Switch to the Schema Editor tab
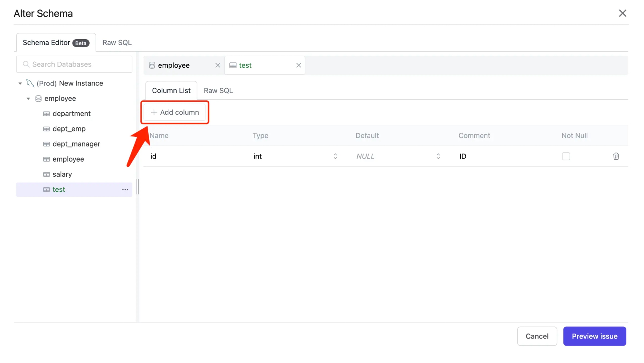Image resolution: width=644 pixels, height=363 pixels. point(56,43)
